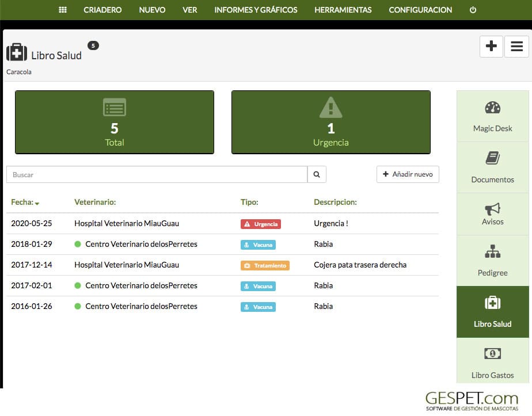Open the CONFIGURACION menu
The width and height of the screenshot is (532, 416).
[x=420, y=10]
